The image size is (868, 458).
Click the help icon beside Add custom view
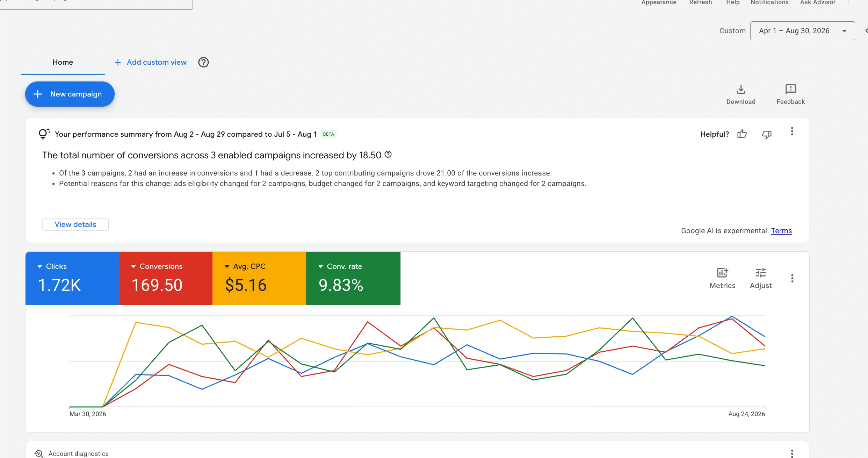click(x=203, y=62)
